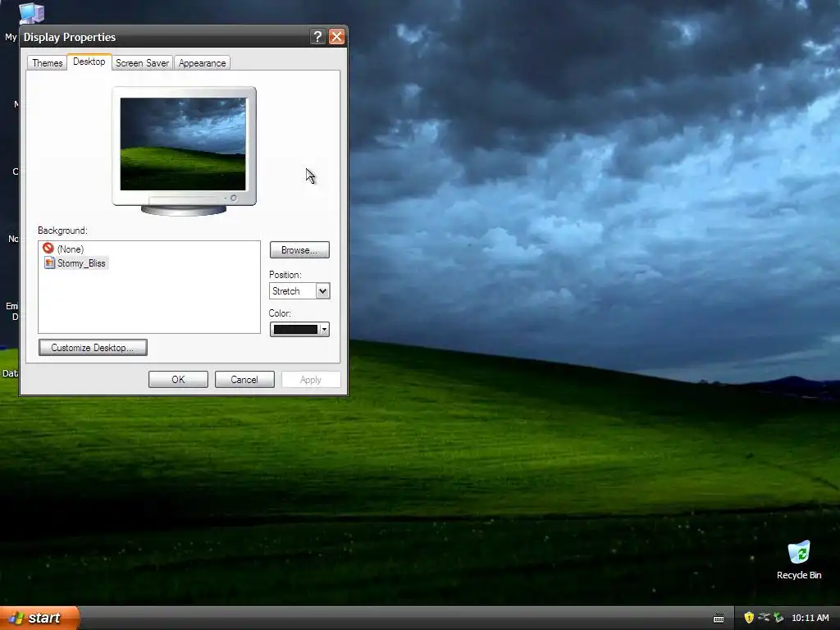Click the keyboard icon on the taskbar
The width and height of the screenshot is (840, 630).
[719, 619]
